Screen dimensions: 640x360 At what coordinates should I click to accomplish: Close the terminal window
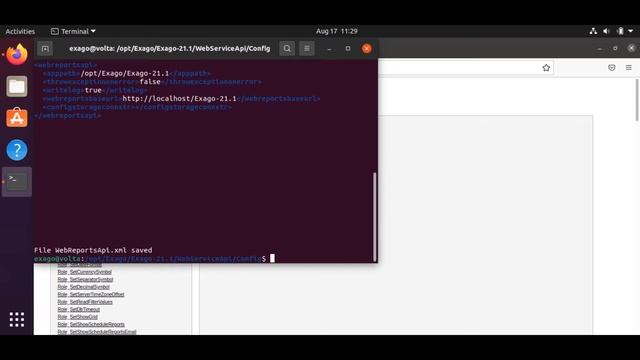pos(367,49)
